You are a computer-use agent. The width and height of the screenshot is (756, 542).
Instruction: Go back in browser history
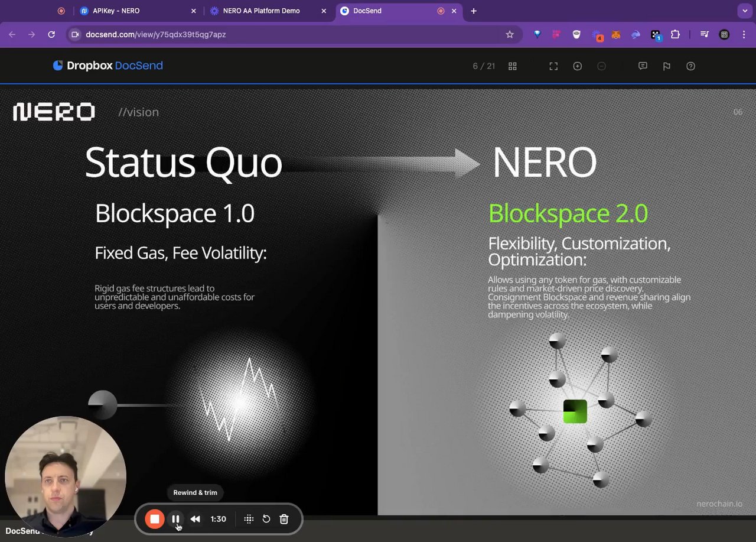12,34
